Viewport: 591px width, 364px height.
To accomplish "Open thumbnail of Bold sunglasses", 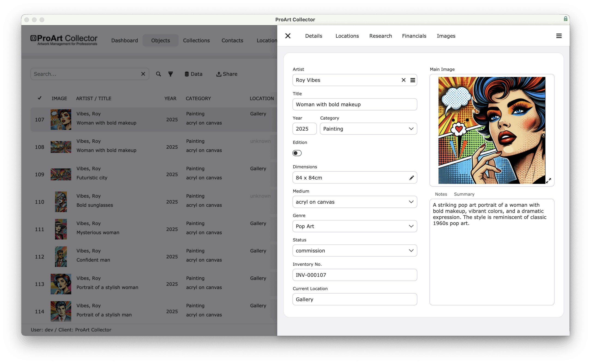I will point(61,202).
